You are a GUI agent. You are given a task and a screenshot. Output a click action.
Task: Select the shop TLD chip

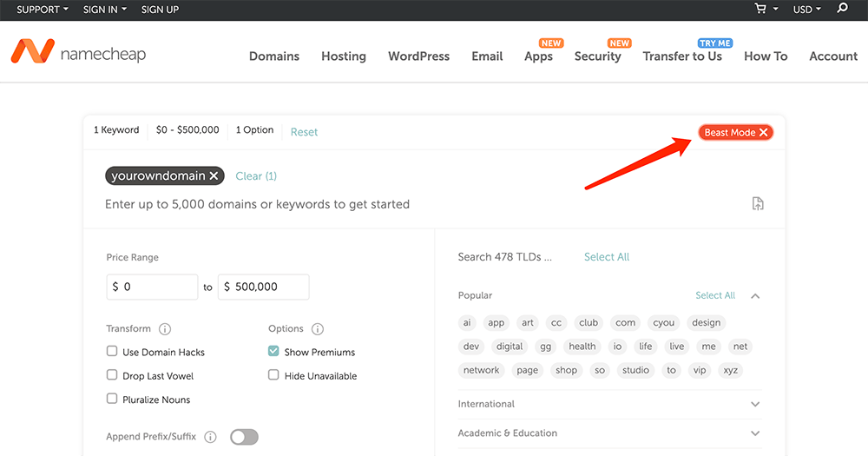566,370
